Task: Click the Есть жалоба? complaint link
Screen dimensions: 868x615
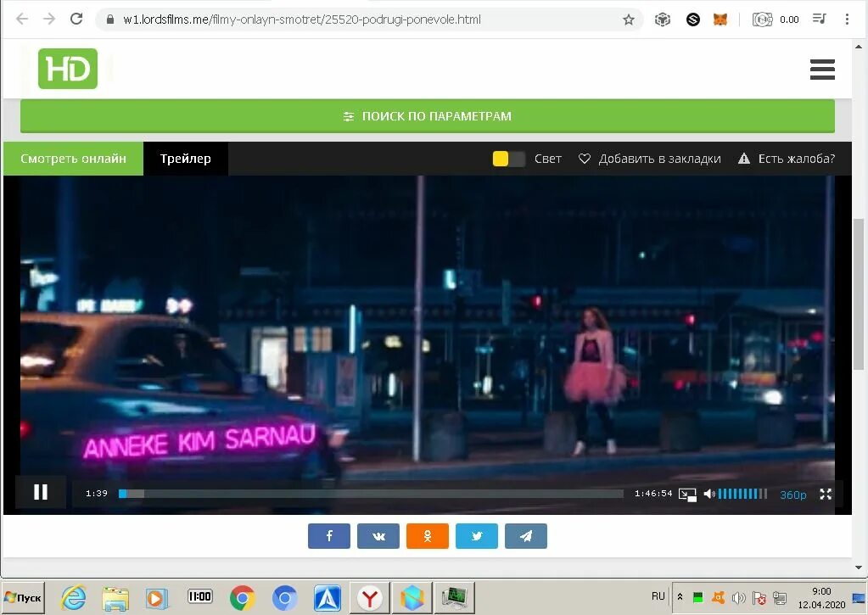Action: [x=787, y=159]
